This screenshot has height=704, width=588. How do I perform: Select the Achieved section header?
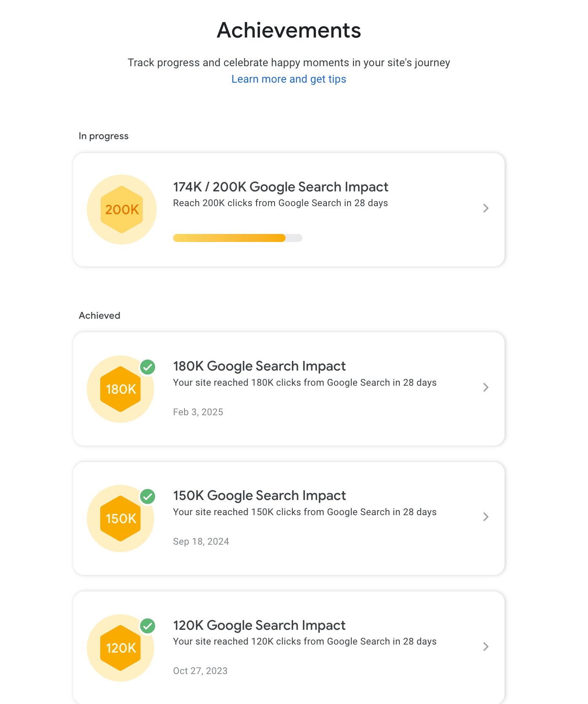[x=99, y=315]
